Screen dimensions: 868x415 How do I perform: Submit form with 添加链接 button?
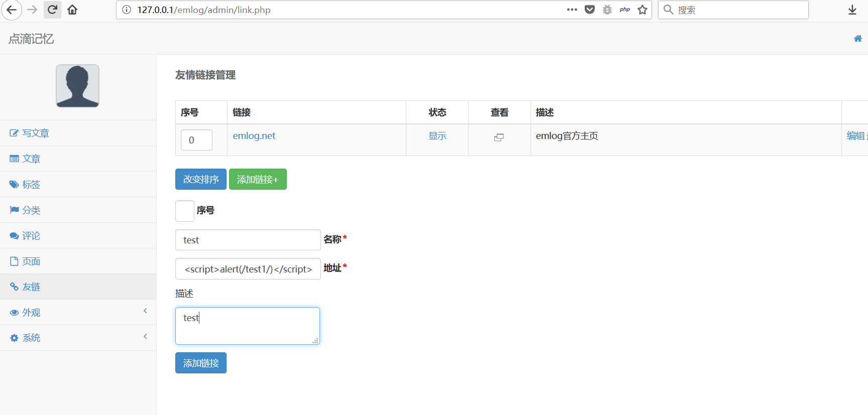(201, 363)
